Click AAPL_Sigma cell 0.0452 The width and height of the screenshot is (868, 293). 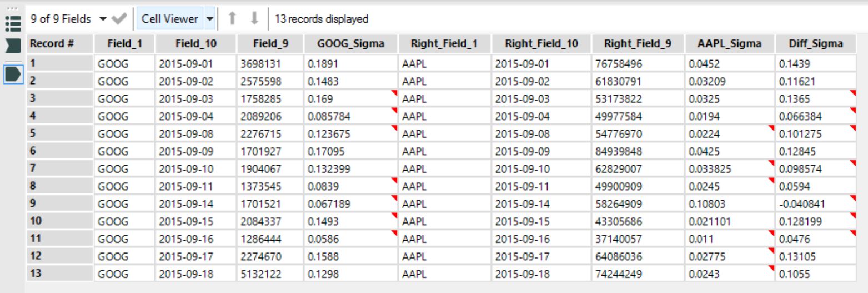click(730, 64)
